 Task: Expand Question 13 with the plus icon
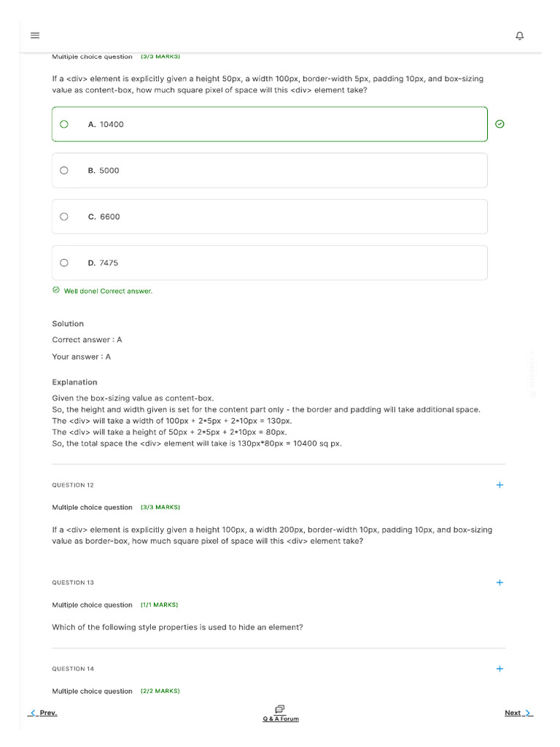(499, 582)
